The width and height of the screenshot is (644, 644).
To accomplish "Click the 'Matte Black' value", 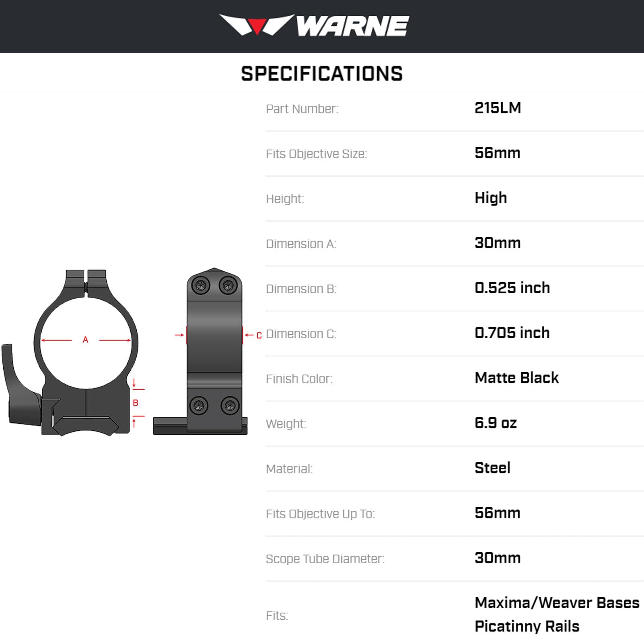I will [x=517, y=378].
